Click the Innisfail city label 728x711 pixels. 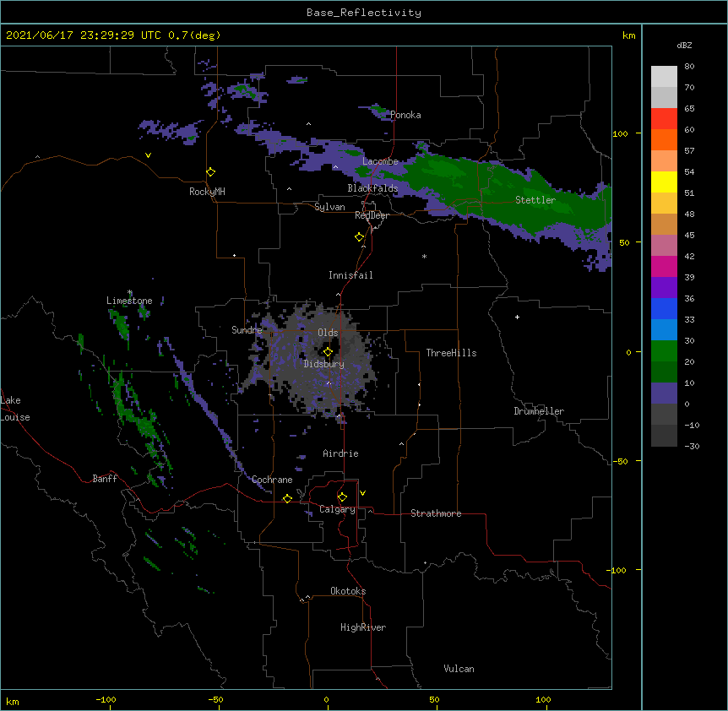point(350,275)
